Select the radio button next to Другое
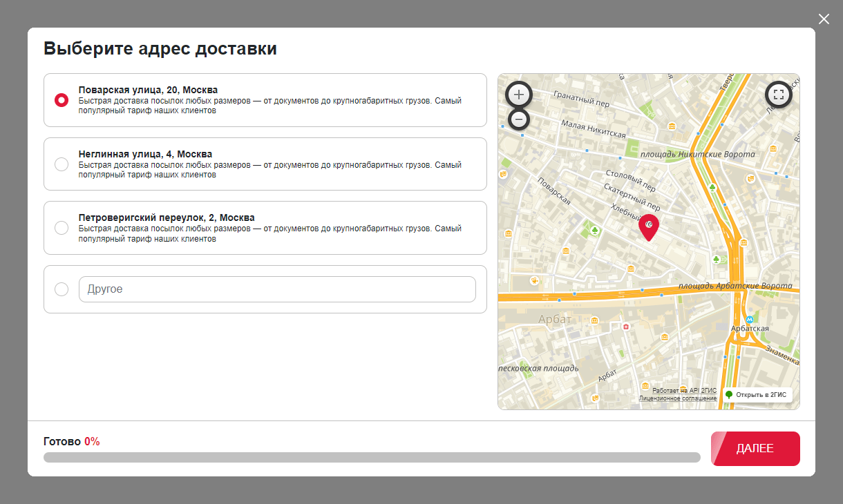This screenshot has width=843, height=504. [x=61, y=289]
